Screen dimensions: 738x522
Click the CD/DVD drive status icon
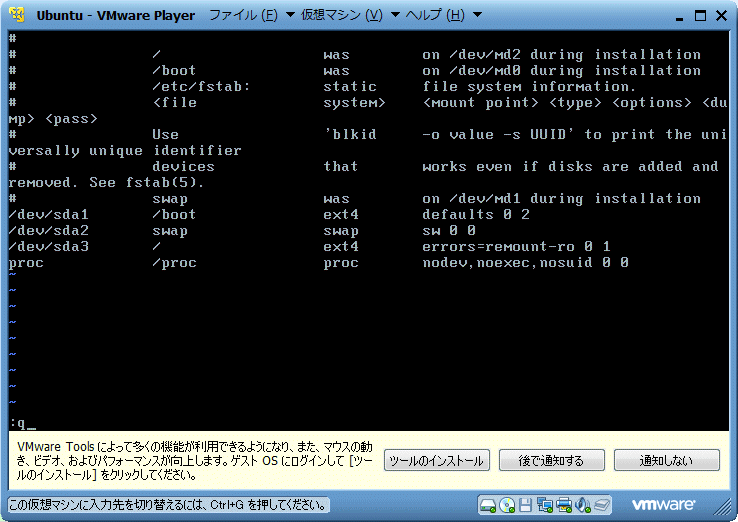(x=507, y=504)
